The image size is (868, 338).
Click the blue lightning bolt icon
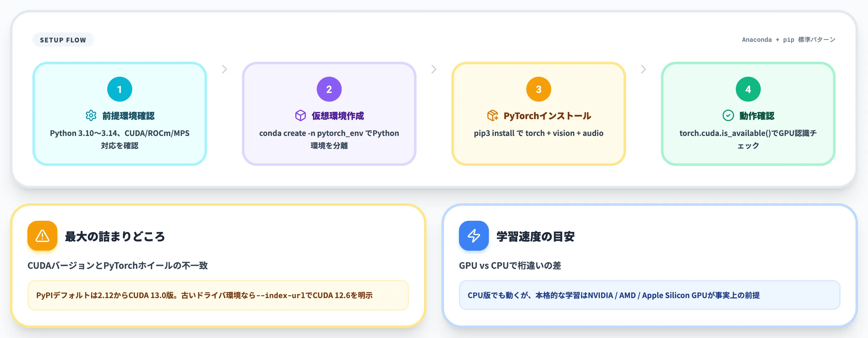pyautogui.click(x=474, y=236)
